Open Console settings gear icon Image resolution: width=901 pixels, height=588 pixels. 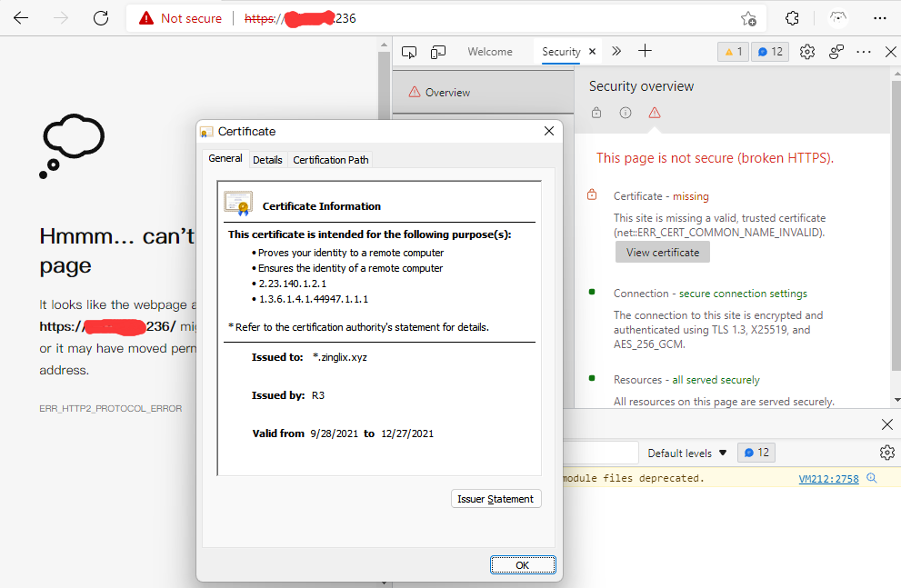(x=886, y=453)
